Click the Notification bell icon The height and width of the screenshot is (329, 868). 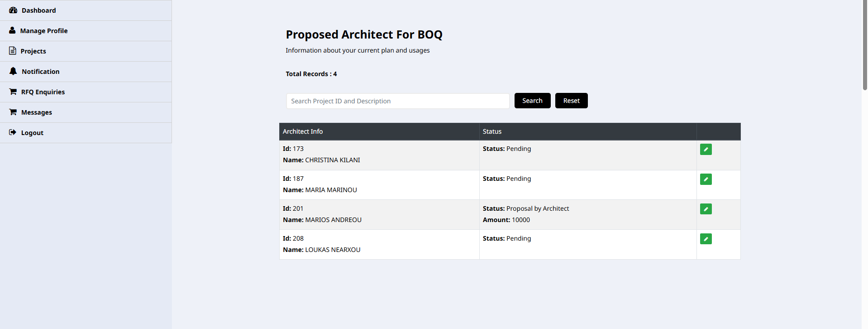[x=13, y=71]
